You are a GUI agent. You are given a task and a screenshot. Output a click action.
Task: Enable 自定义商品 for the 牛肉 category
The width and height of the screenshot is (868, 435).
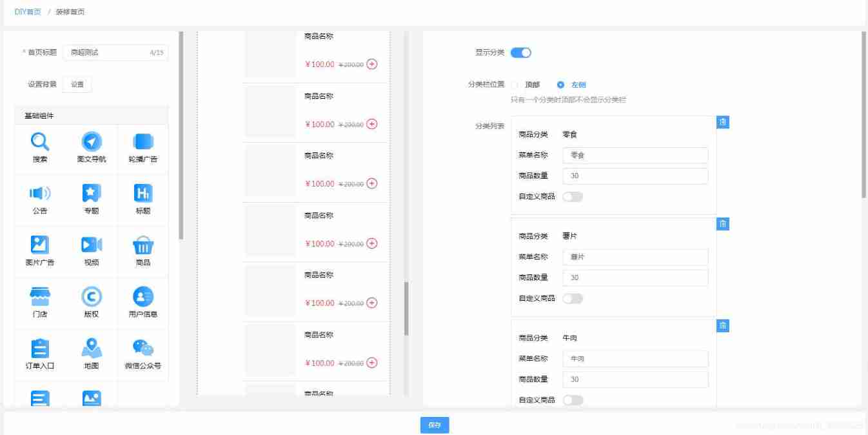tap(573, 400)
